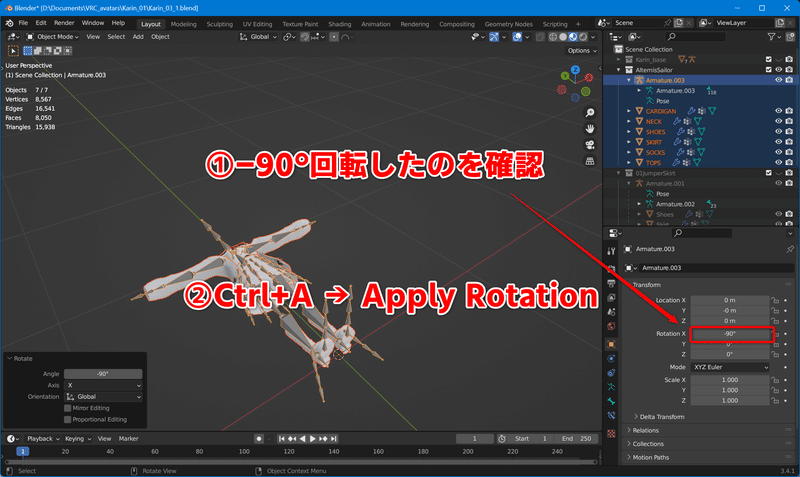Click the pin icon in properties header
This screenshot has height=477, width=800.
790,249
